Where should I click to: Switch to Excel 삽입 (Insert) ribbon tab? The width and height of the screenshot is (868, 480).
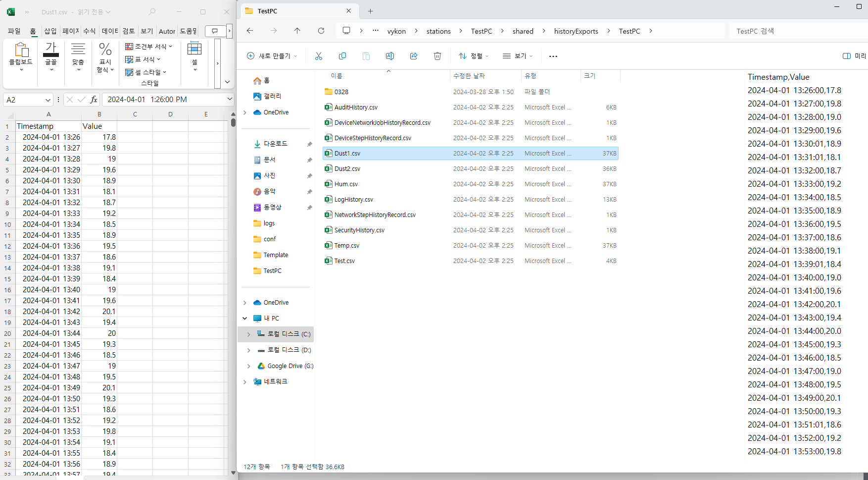[50, 31]
